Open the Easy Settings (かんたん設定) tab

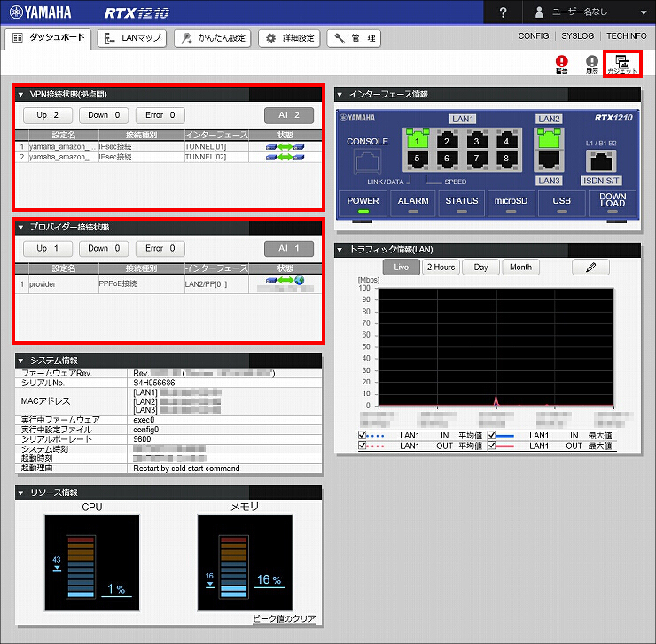pos(213,38)
